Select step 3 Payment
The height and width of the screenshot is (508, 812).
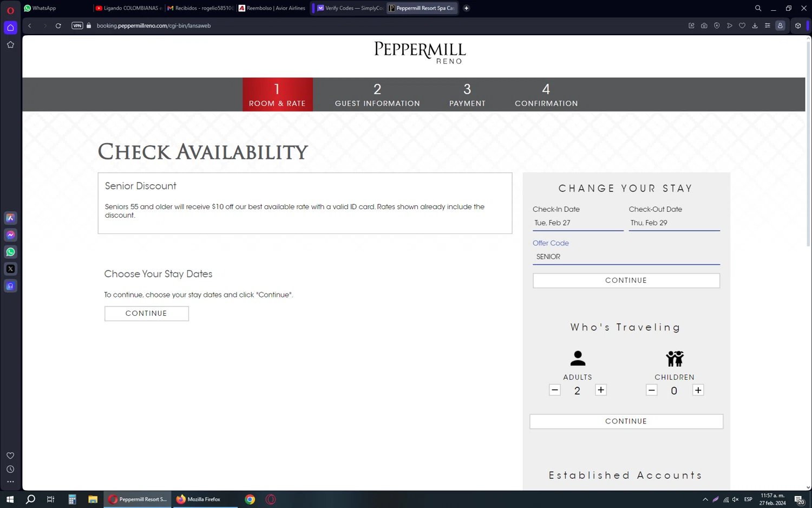pyautogui.click(x=467, y=95)
